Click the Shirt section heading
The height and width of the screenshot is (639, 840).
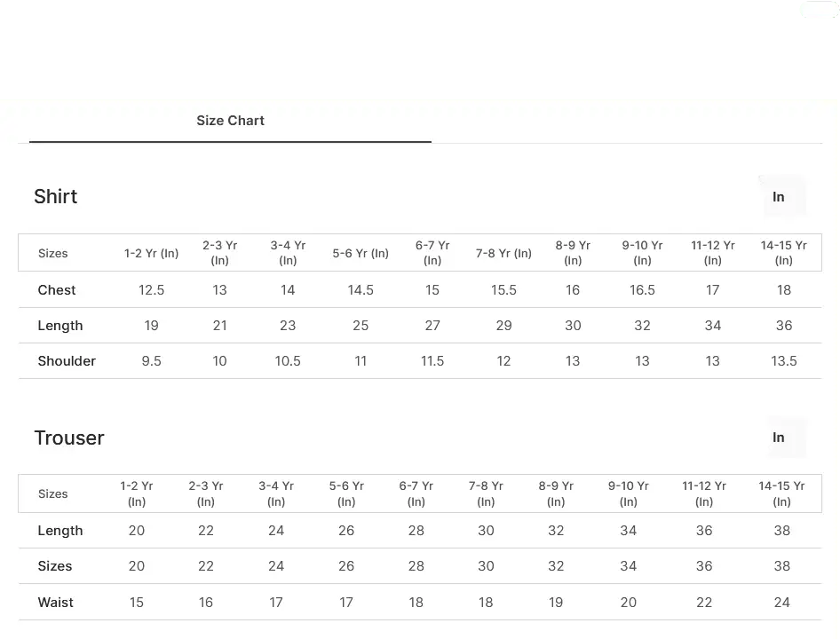(56, 196)
